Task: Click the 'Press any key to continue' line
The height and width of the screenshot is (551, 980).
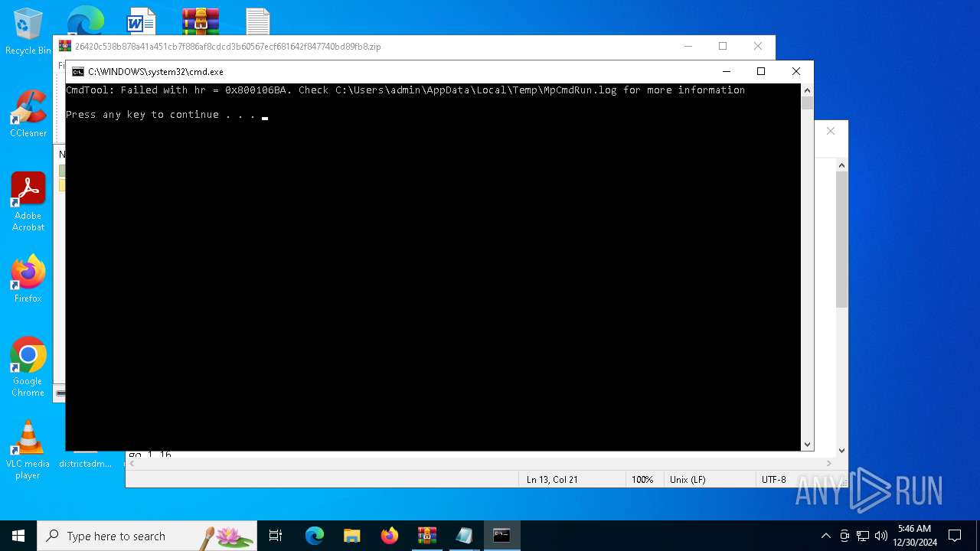Action: coord(161,115)
